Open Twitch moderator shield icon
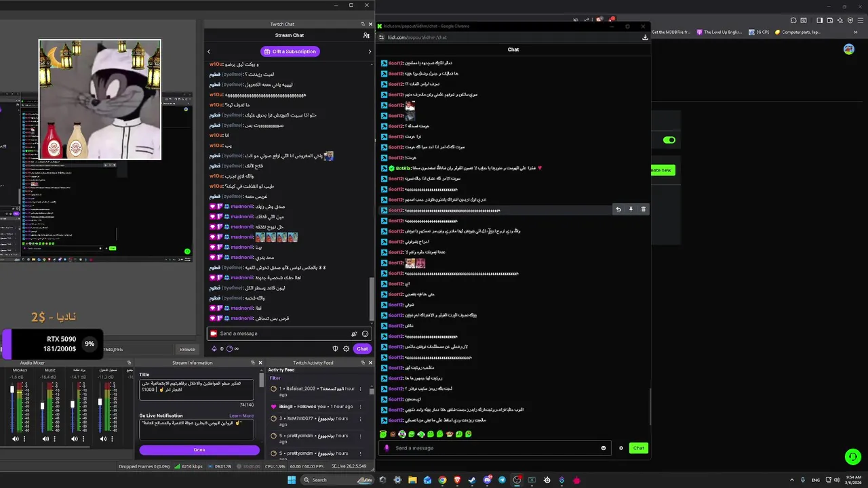Screen dimensions: 868x488 tap(335, 348)
